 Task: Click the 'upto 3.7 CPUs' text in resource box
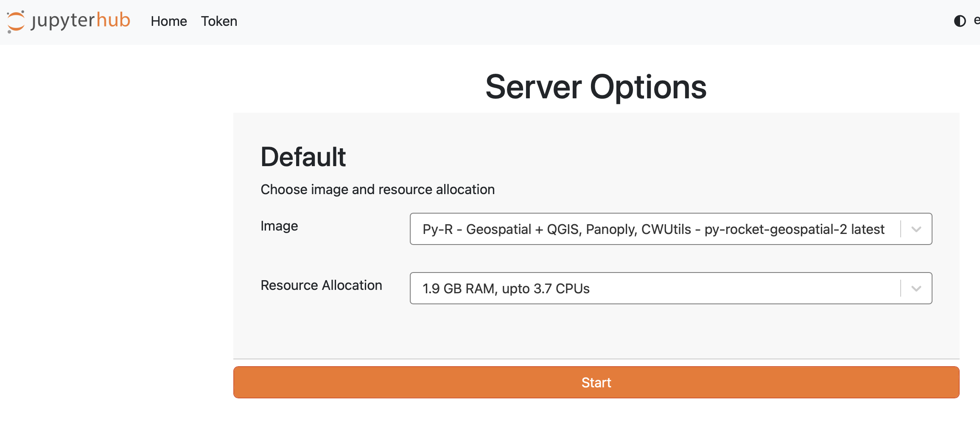click(x=546, y=289)
